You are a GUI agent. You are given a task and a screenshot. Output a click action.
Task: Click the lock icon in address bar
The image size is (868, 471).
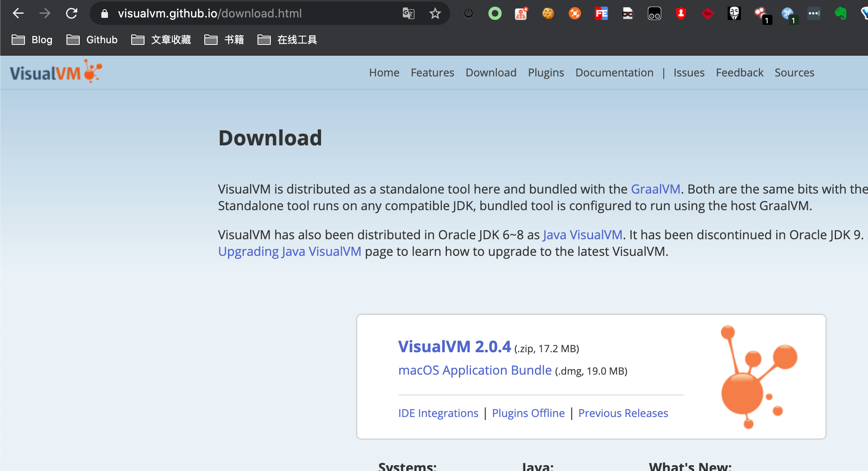point(105,14)
